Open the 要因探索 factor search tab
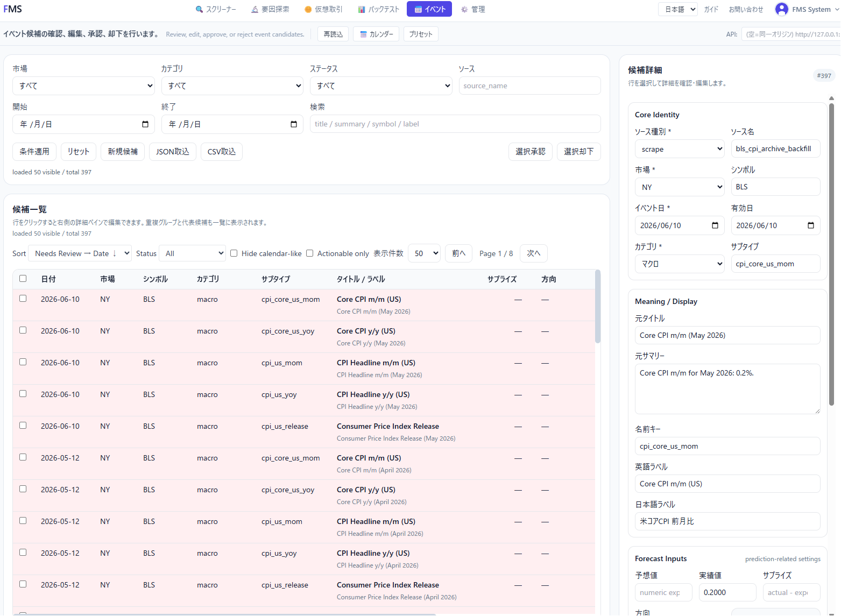This screenshot has height=616, width=841. pos(270,9)
